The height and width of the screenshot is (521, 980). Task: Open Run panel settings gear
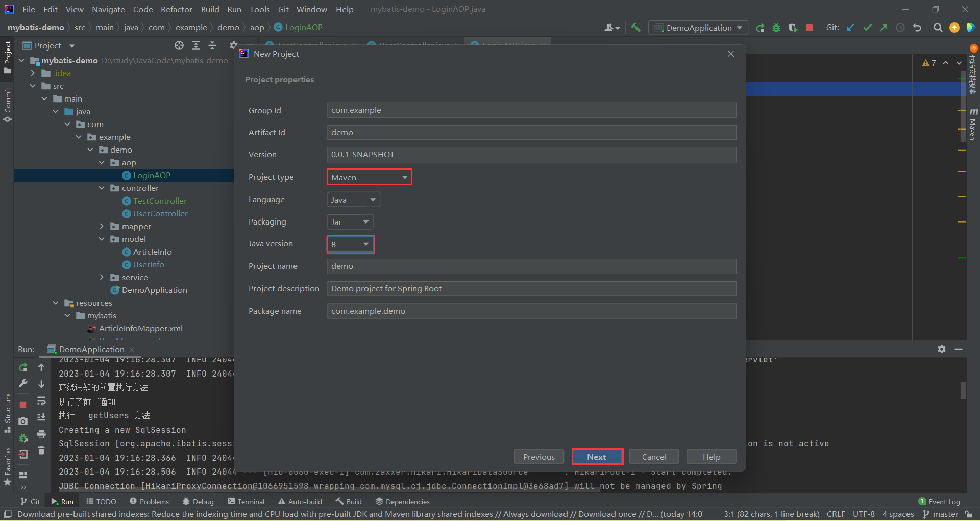pyautogui.click(x=942, y=349)
